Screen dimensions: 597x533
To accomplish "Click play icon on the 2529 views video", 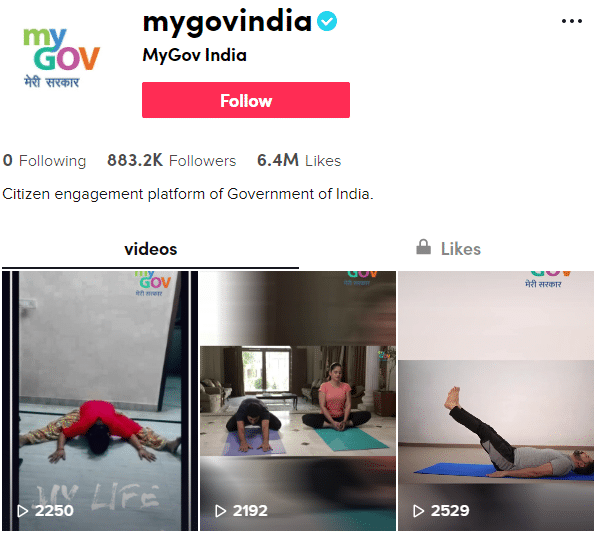I will pos(418,511).
